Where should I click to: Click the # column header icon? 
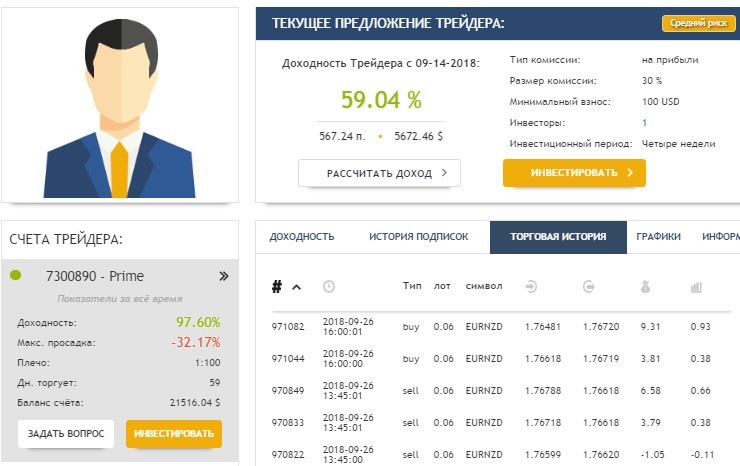pyautogui.click(x=277, y=287)
